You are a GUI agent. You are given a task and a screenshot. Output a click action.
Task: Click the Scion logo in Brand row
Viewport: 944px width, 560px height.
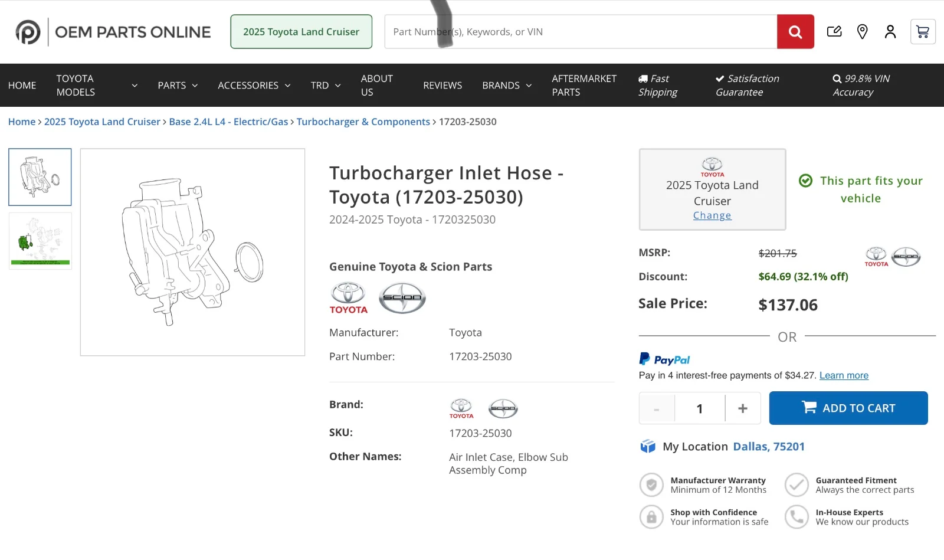[x=503, y=408]
